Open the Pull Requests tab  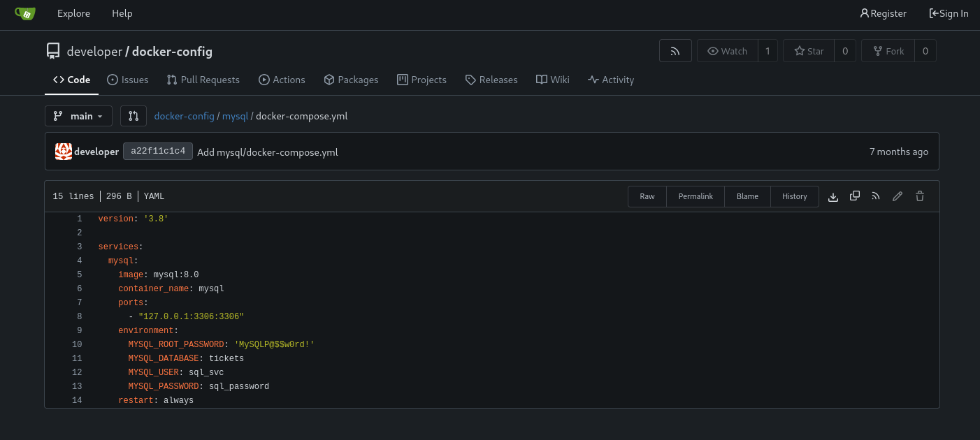203,80
